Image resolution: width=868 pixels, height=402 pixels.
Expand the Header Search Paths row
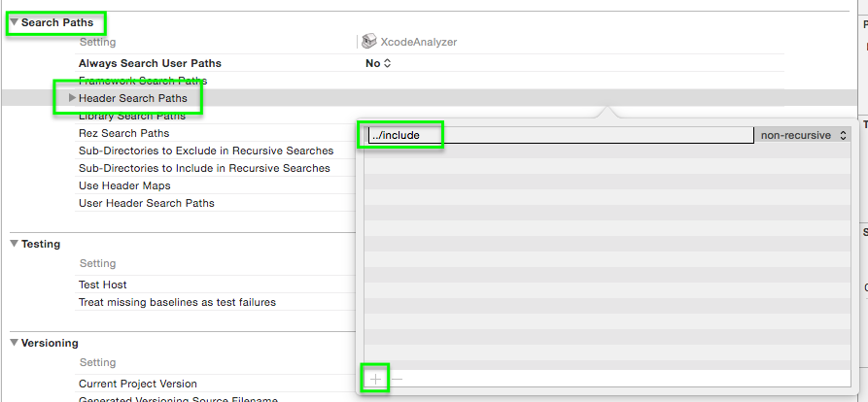[72, 98]
